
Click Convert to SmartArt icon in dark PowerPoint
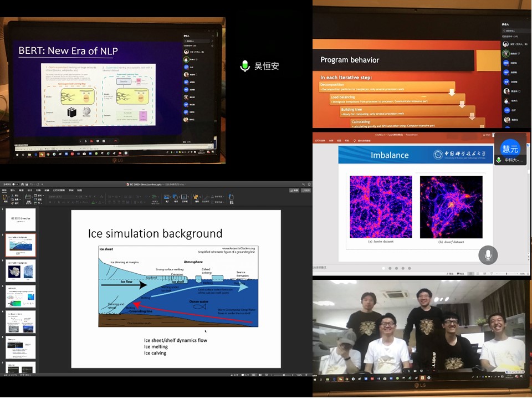coord(155,197)
